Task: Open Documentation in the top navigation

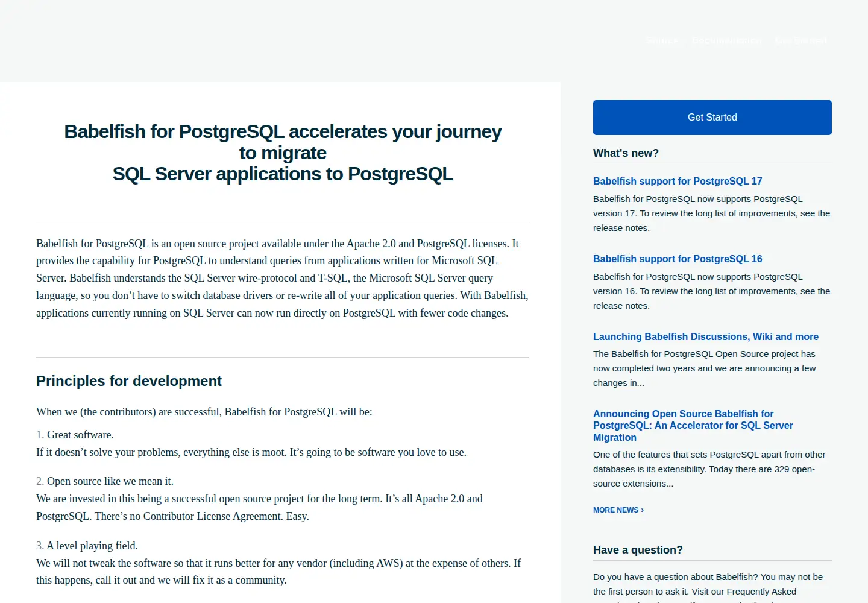Action: pyautogui.click(x=726, y=40)
